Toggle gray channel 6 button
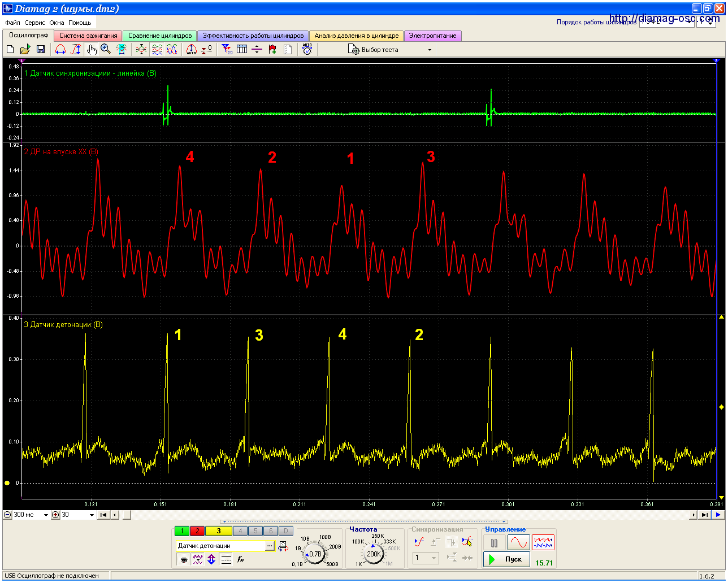728x583 pixels. coord(271,531)
